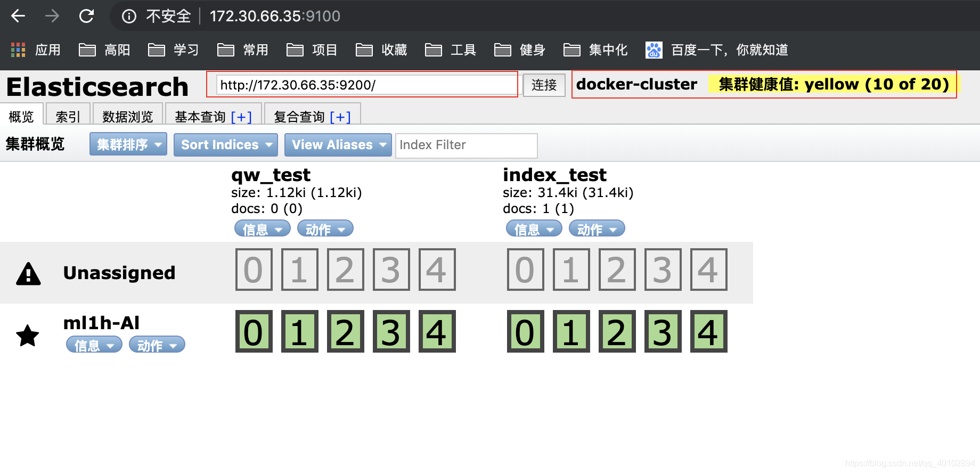
Task: Open the 百度一下 bookmark
Action: pyautogui.click(x=717, y=50)
